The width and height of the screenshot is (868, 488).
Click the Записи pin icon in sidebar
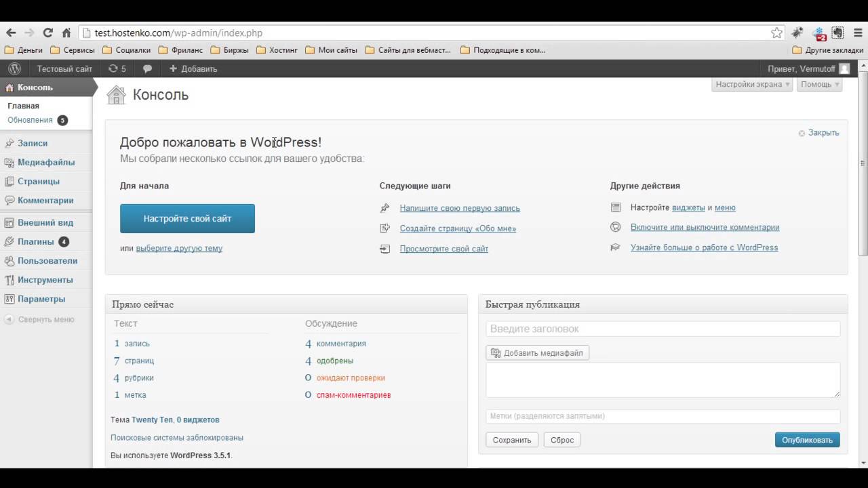pyautogui.click(x=9, y=143)
